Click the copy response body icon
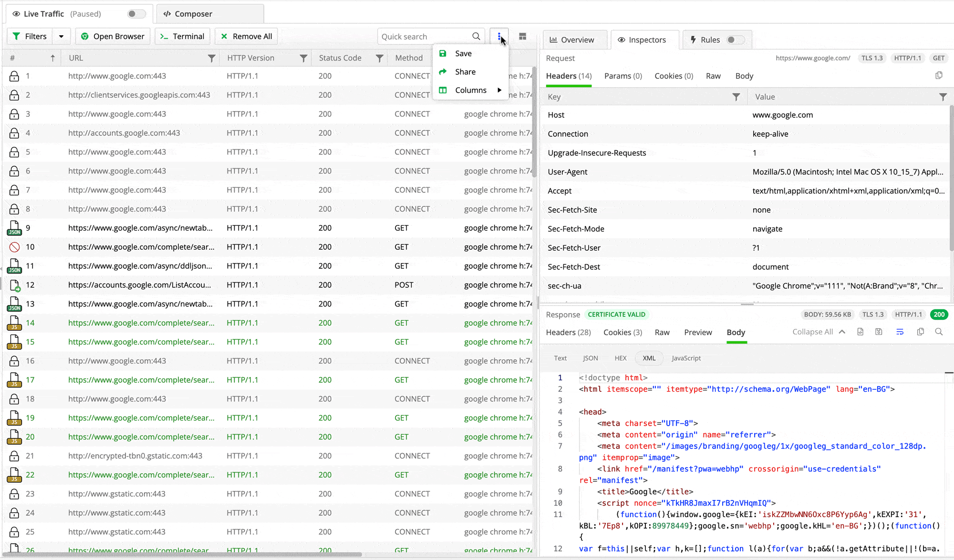The image size is (954, 560). point(921,332)
